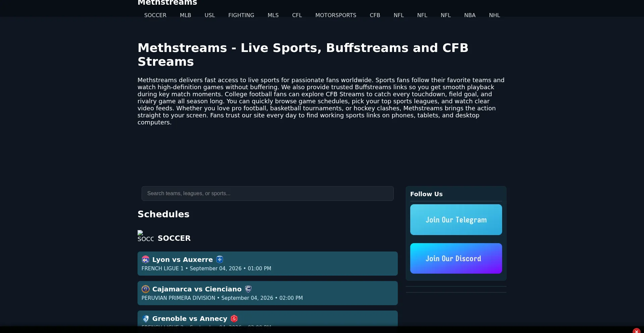
Task: Click the Methstreams site logo at top
Action: (x=167, y=3)
